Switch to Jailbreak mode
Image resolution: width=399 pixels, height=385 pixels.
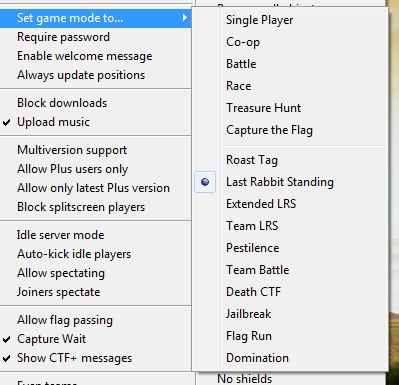(290, 314)
